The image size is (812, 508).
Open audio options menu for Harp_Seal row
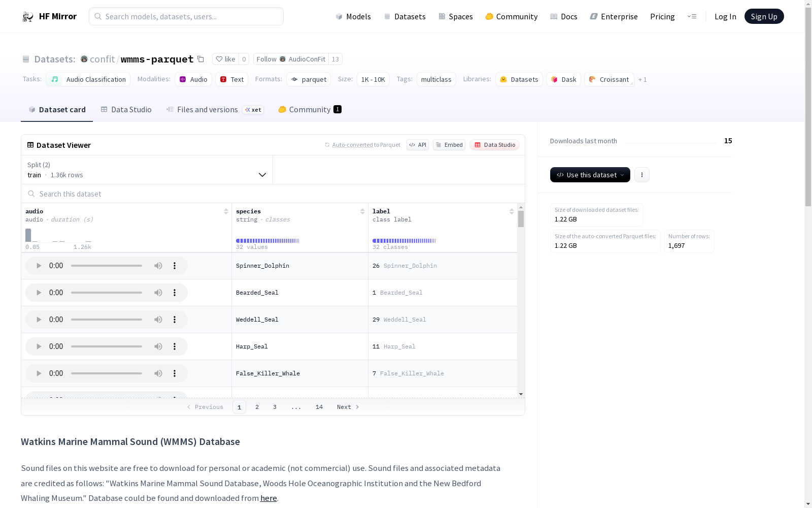(175, 346)
